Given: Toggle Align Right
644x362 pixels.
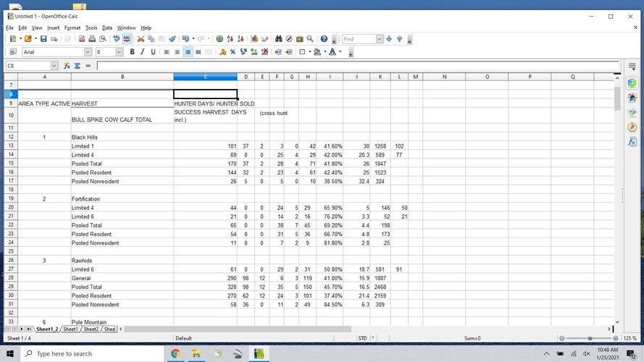Looking at the screenshot, I should pyautogui.click(x=188, y=51).
